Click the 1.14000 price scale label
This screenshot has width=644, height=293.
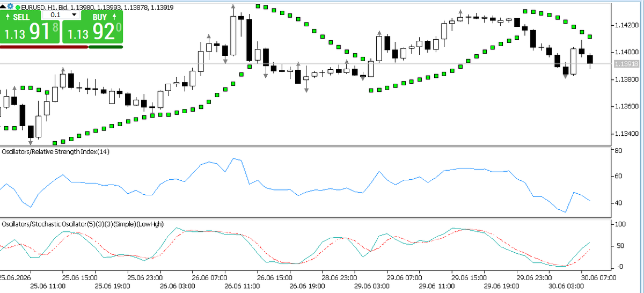[627, 52]
